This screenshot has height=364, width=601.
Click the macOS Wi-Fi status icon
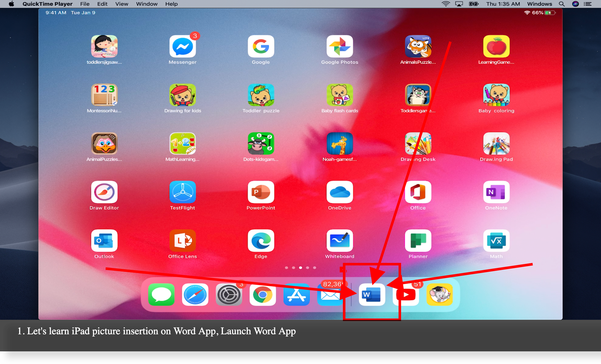(x=446, y=4)
